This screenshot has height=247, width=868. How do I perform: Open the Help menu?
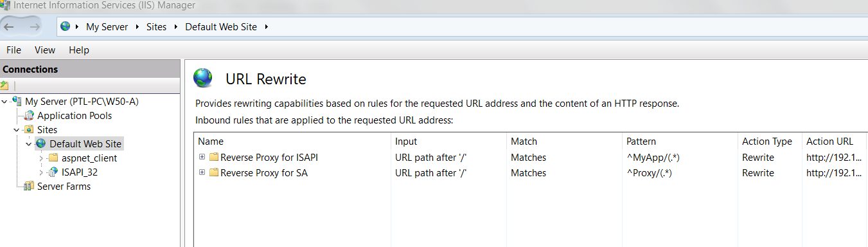[79, 50]
